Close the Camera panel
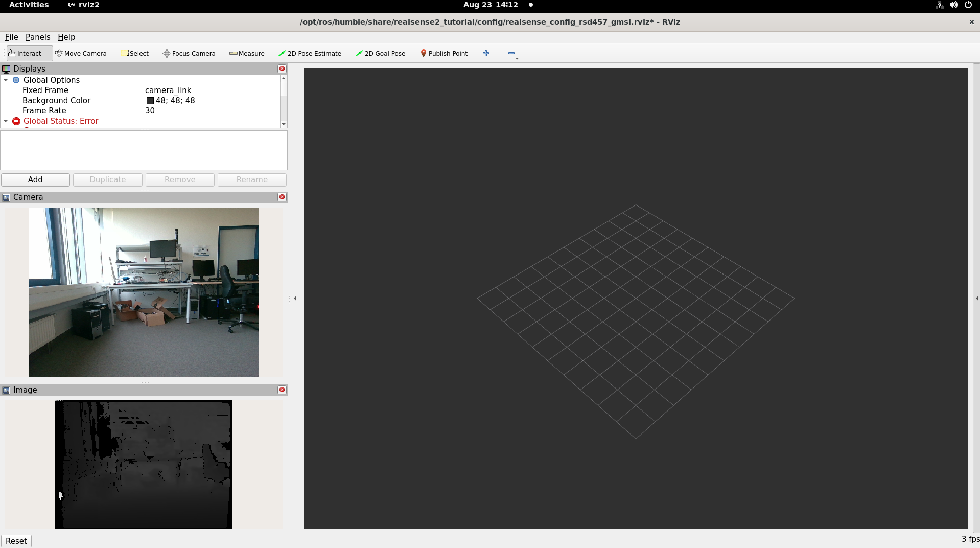980x548 pixels. coord(282,197)
